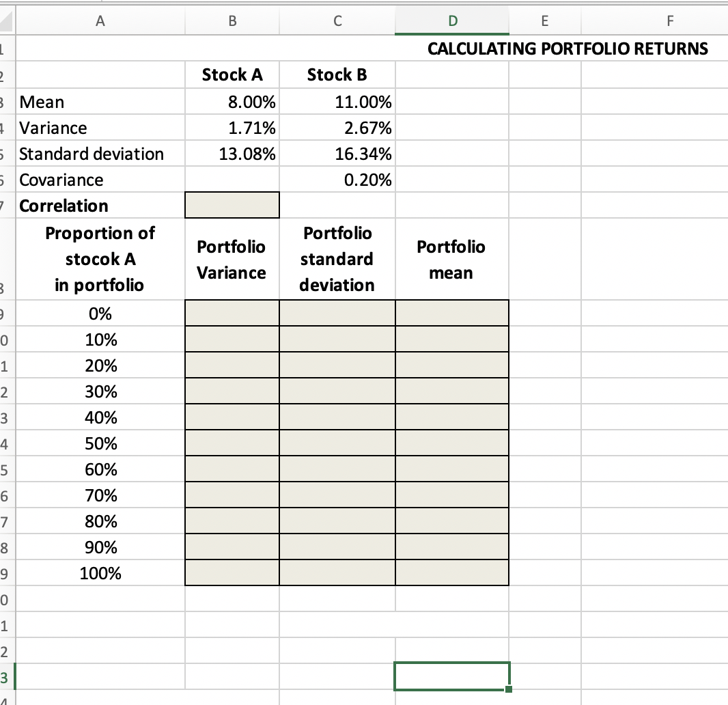The image size is (728, 705).
Task: Click the Variance label cell
Action: (100, 127)
